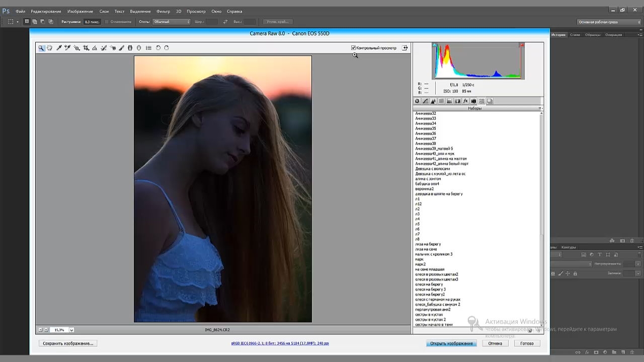Zoom in using the plus button
The width and height of the screenshot is (644, 362).
tap(46, 330)
